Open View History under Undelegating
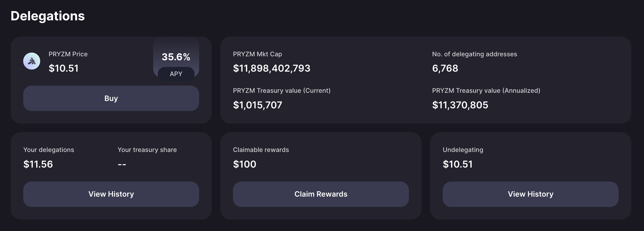The width and height of the screenshot is (644, 231). tap(531, 194)
